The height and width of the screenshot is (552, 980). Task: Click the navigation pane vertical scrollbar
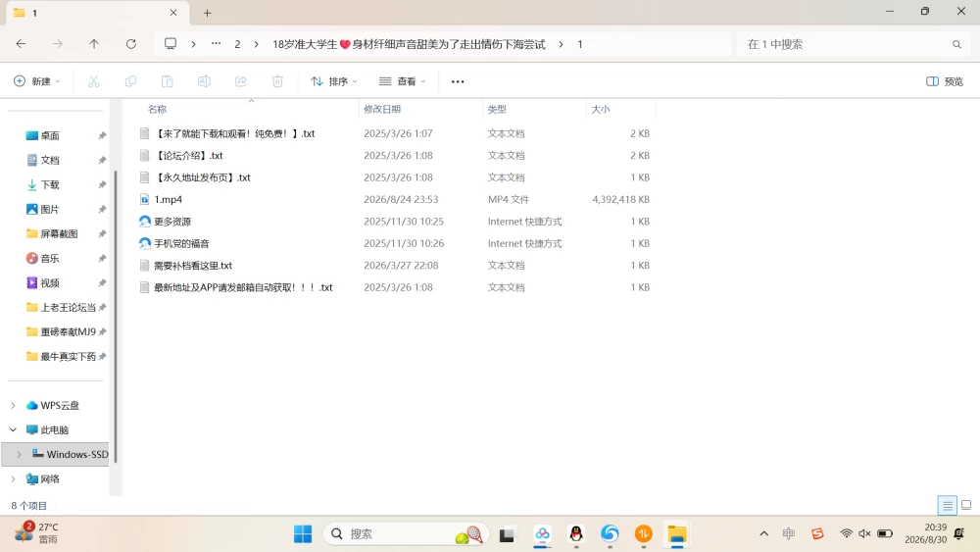[x=115, y=316]
